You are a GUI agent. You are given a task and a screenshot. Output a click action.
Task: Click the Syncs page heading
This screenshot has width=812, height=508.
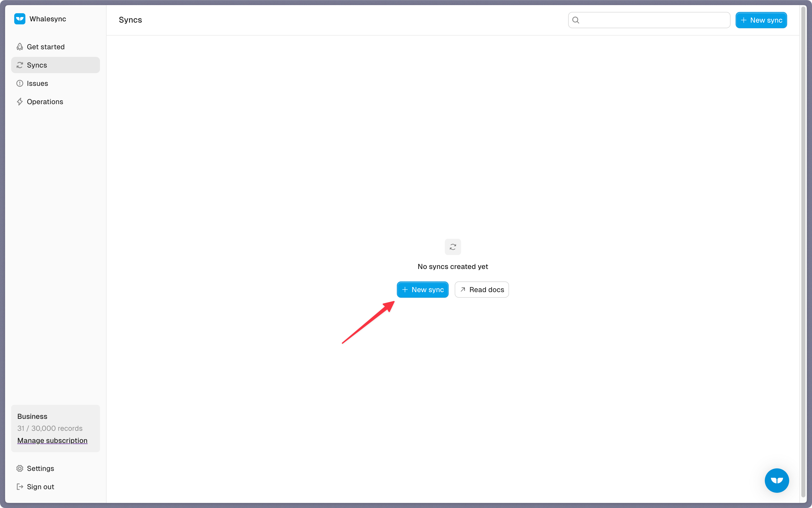130,20
